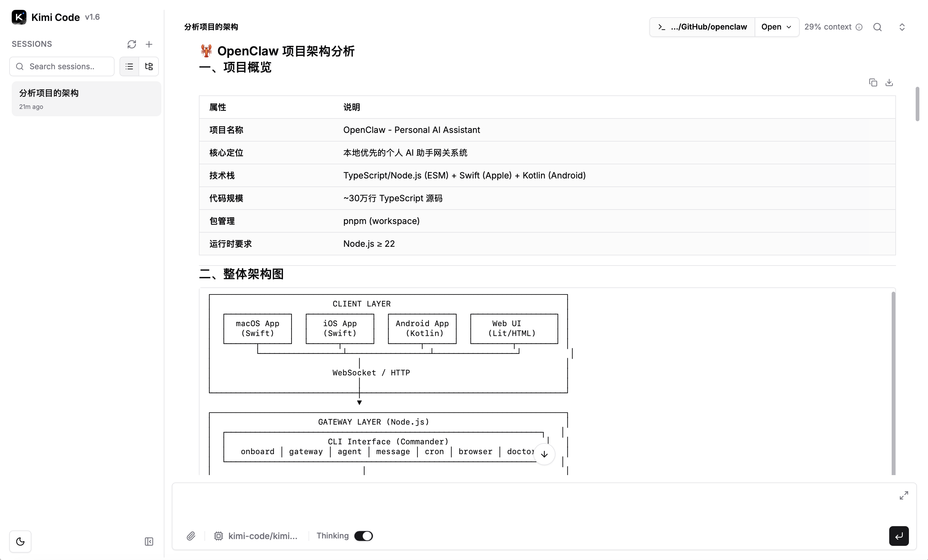
Task: Switch to dark mode
Action: click(20, 542)
